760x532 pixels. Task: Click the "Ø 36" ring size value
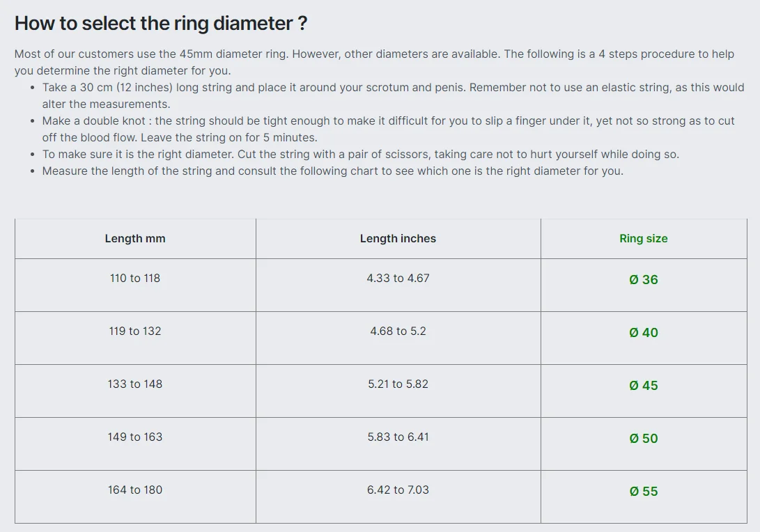click(643, 279)
